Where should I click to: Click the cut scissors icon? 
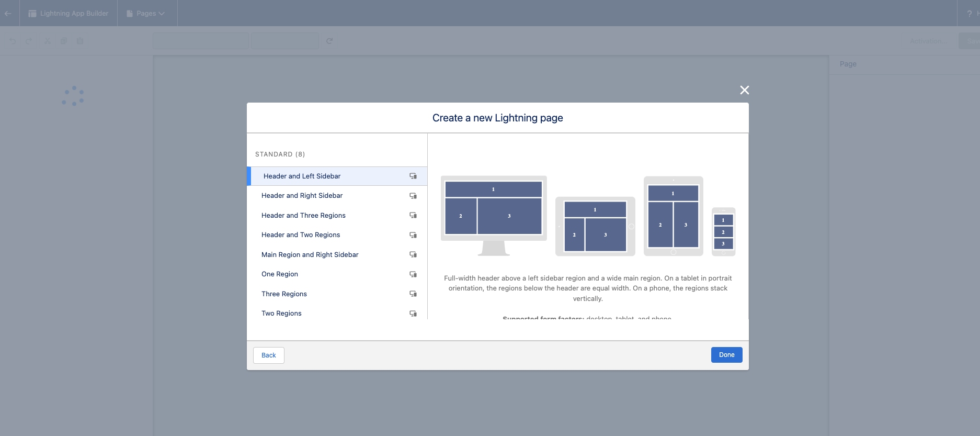[x=48, y=41]
